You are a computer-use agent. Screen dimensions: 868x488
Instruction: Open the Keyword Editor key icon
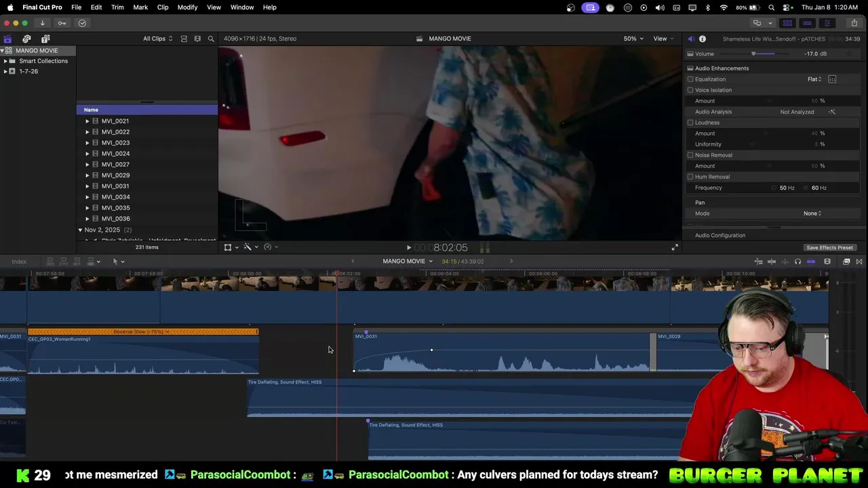62,23
